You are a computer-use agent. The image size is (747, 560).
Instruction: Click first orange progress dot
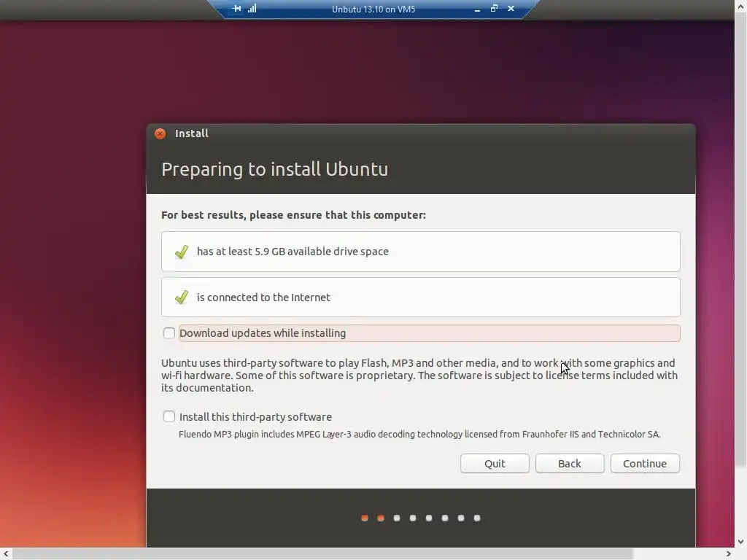[365, 518]
